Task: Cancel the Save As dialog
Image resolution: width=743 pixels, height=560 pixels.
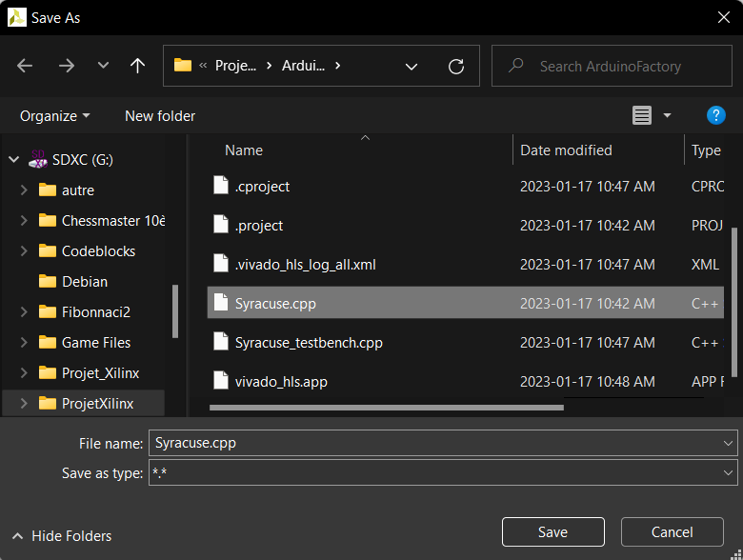Action: pyautogui.click(x=672, y=532)
